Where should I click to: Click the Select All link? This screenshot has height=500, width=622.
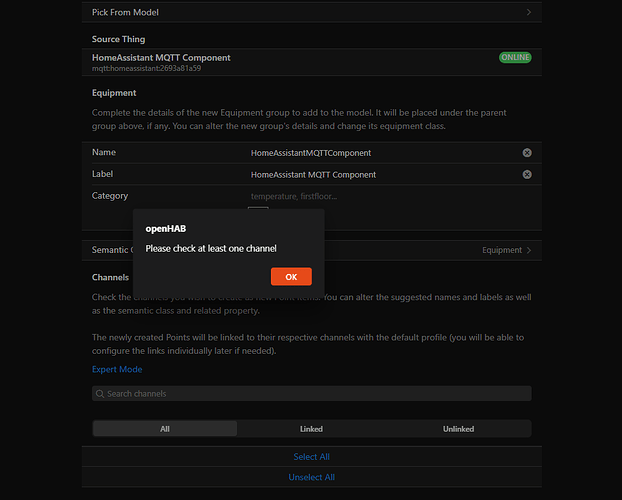click(x=311, y=457)
